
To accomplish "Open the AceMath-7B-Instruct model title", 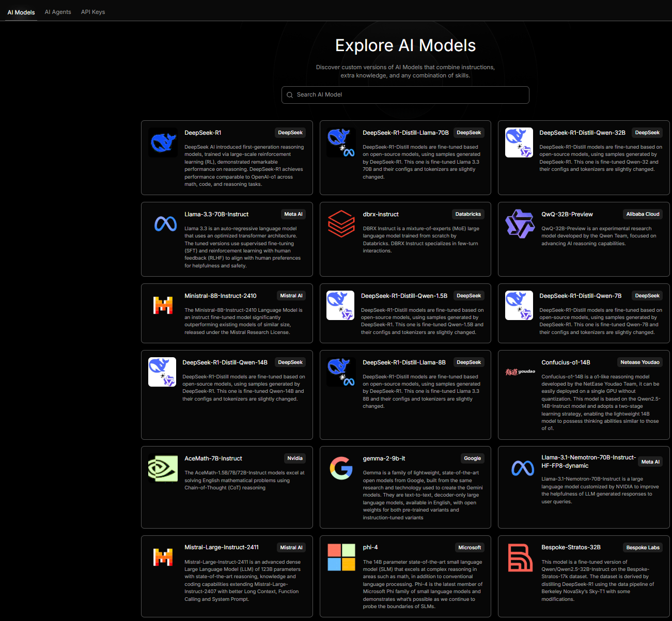I will (x=213, y=458).
